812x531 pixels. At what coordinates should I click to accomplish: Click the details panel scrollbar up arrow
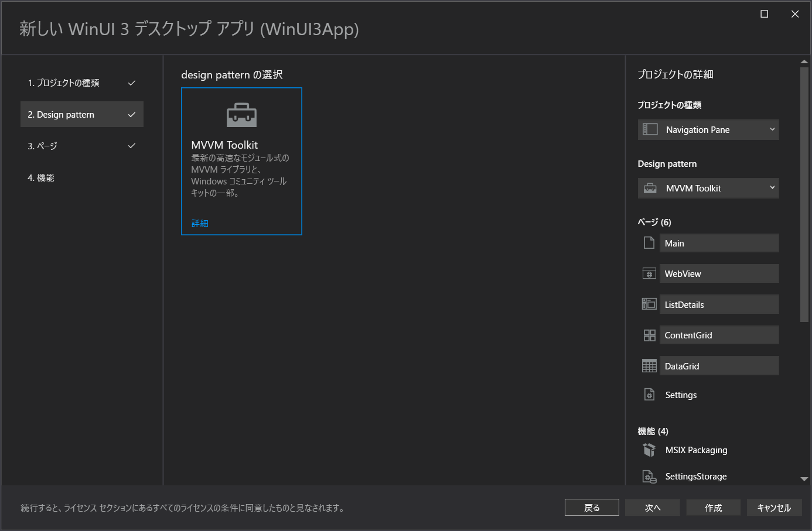pos(804,61)
